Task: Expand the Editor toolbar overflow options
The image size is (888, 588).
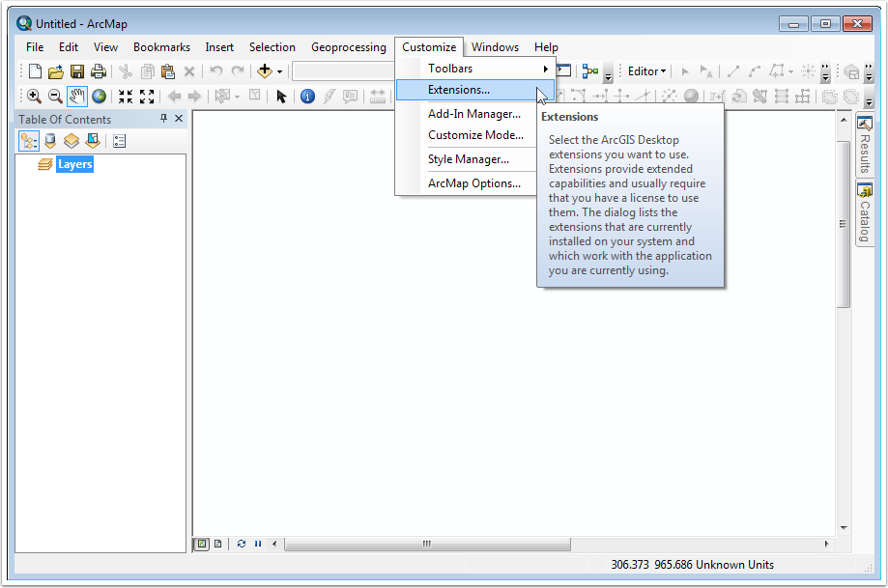Action: point(825,72)
